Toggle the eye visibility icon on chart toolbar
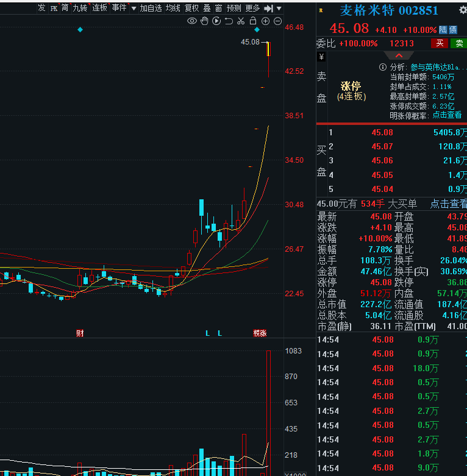467x476 pixels. (192, 21)
